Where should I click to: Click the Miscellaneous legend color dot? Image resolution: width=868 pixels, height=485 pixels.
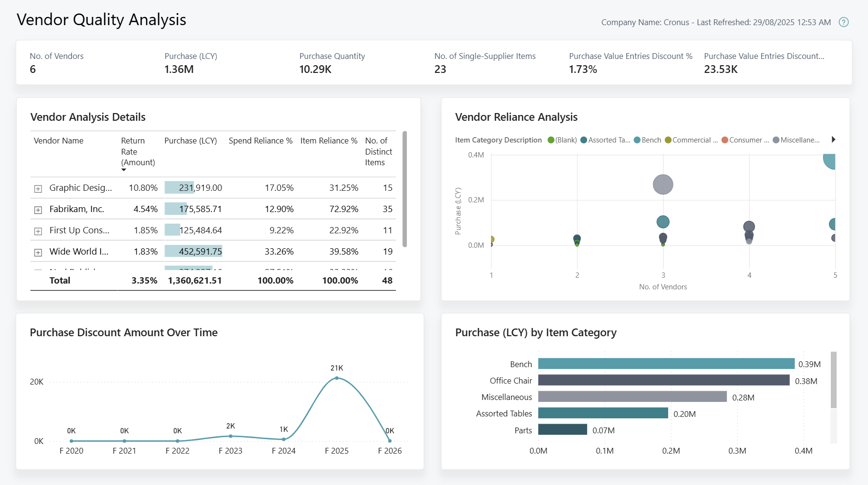coord(775,140)
